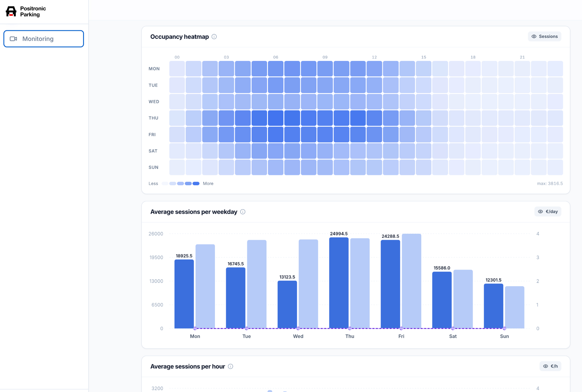The width and height of the screenshot is (582, 392).
Task: Click the Positronic Parking car logo
Action: (x=11, y=12)
